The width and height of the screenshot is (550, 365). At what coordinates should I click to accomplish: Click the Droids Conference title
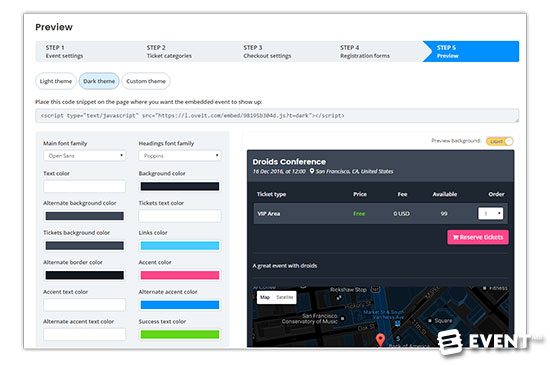click(289, 162)
